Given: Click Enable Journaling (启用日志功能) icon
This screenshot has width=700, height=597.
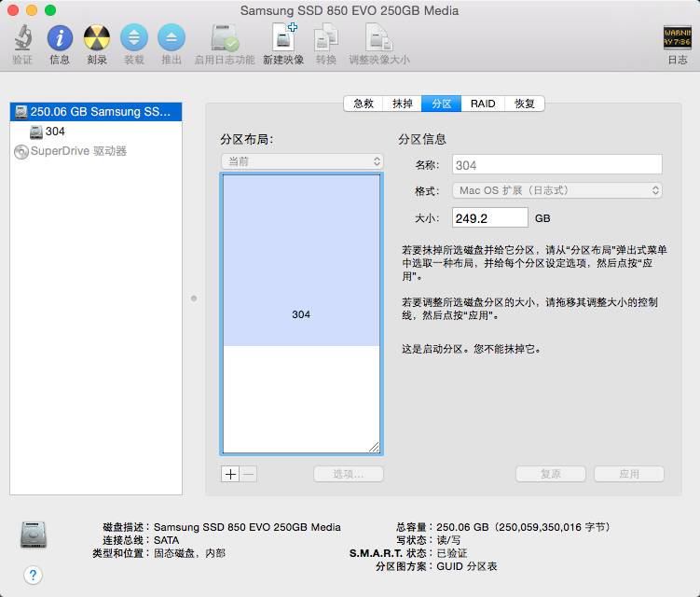Looking at the screenshot, I should (x=225, y=38).
